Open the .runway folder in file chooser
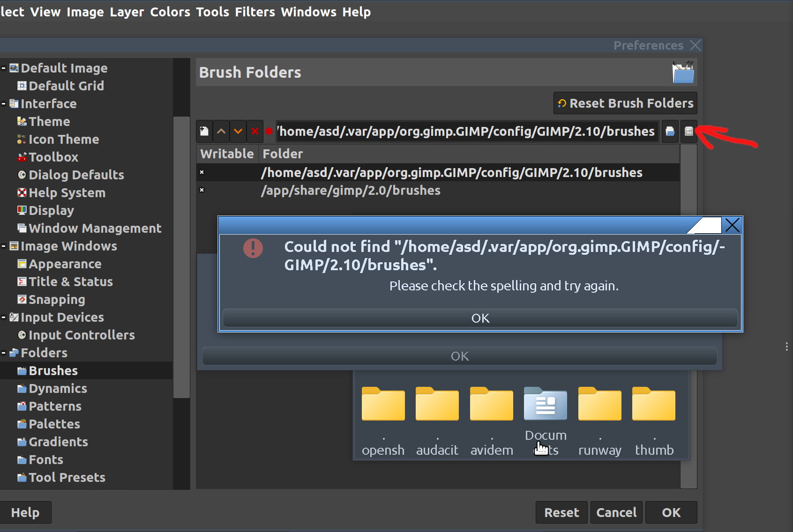793x532 pixels. 600,421
